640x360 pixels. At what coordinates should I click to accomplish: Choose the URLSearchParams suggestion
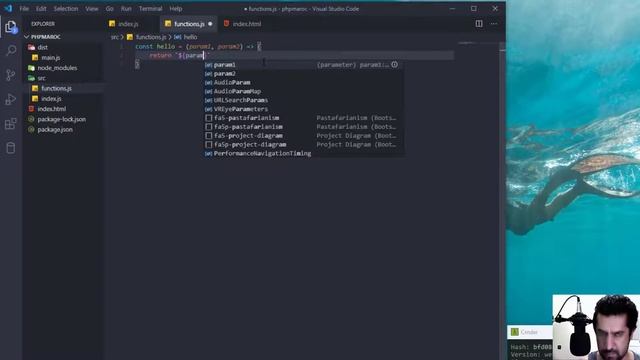[x=304, y=100]
